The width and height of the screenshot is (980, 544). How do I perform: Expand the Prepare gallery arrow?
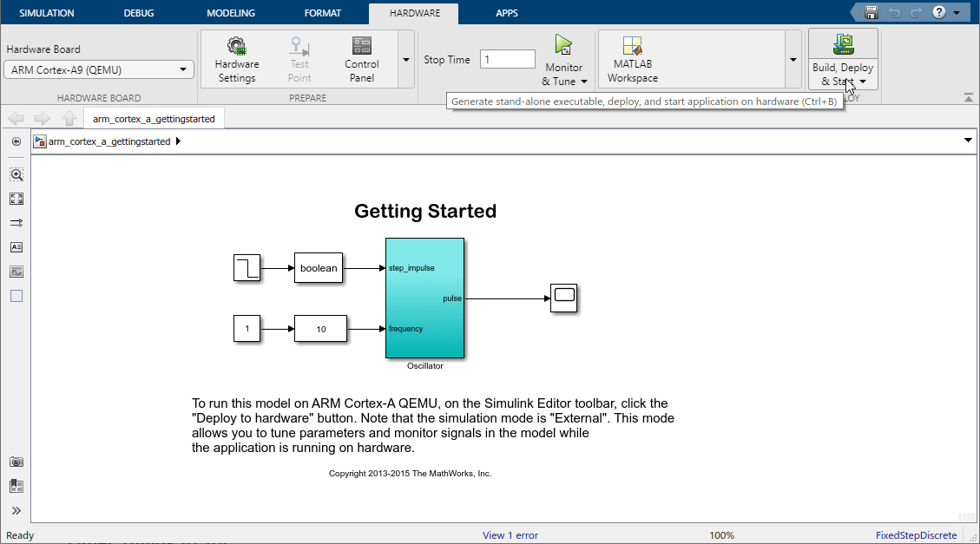coord(405,60)
